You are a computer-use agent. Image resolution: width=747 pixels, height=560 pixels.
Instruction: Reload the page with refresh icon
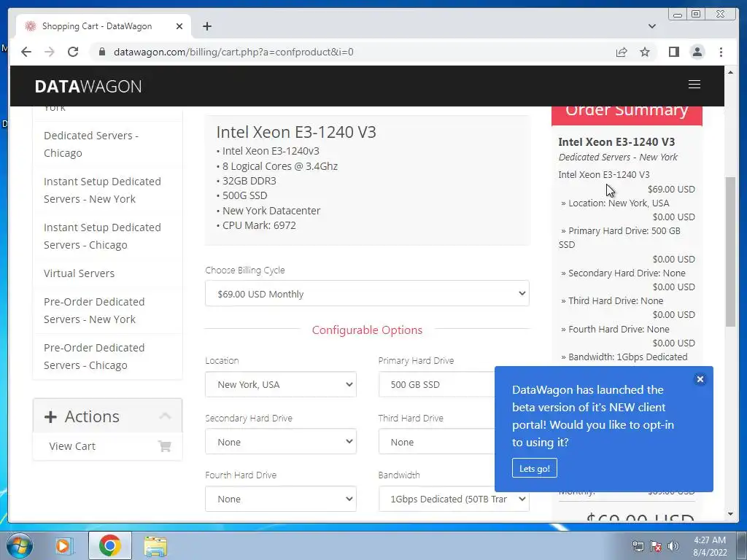point(73,52)
